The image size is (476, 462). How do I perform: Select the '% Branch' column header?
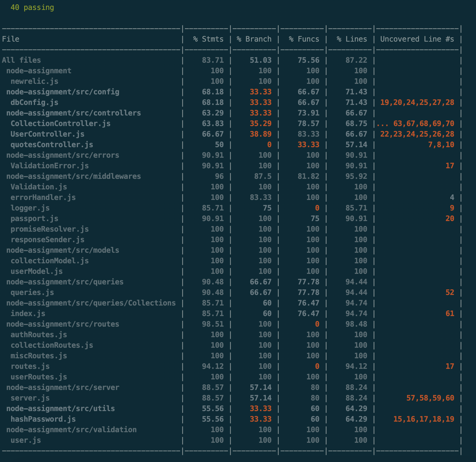pyautogui.click(x=254, y=39)
